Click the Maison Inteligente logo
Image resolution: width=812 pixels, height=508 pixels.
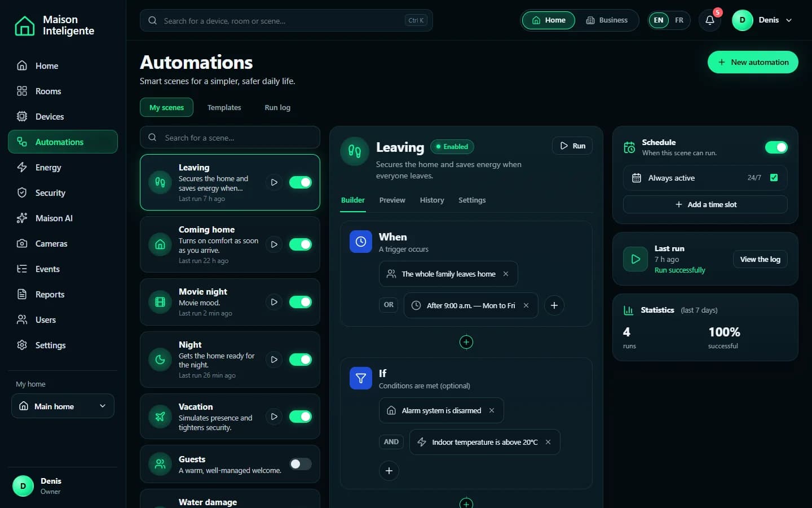point(55,25)
